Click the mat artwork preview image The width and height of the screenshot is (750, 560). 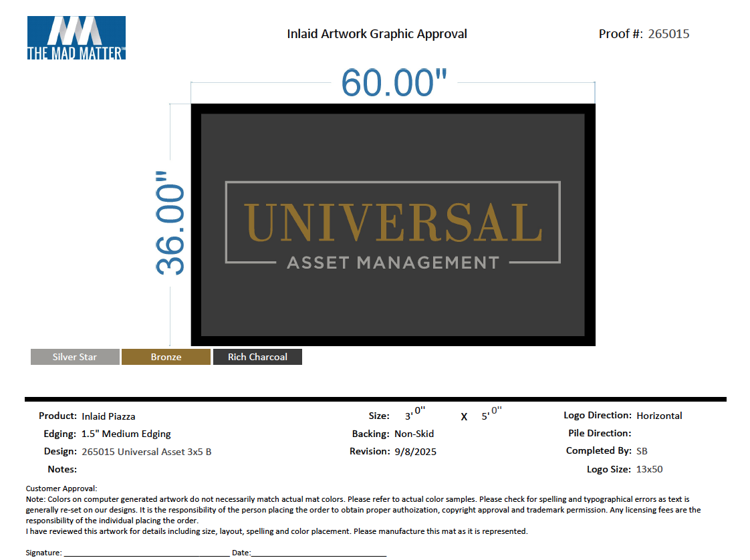pyautogui.click(x=393, y=225)
